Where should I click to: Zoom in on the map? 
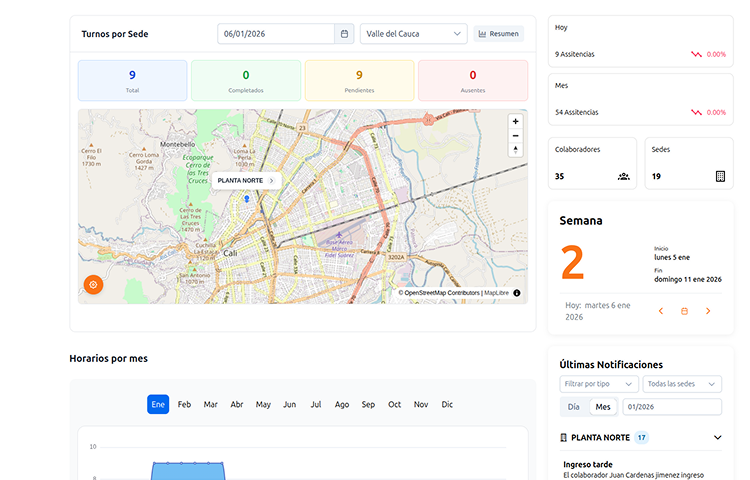coord(515,121)
